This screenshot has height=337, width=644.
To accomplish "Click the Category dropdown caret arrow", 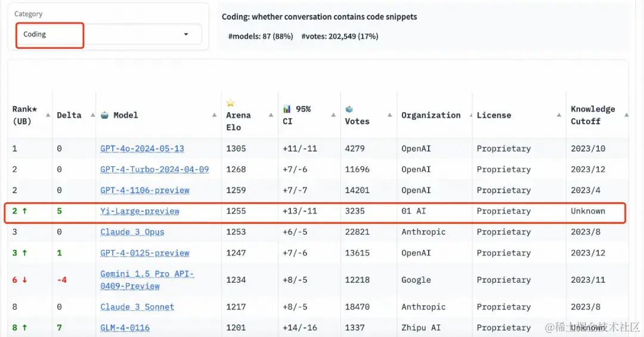I will pos(186,34).
